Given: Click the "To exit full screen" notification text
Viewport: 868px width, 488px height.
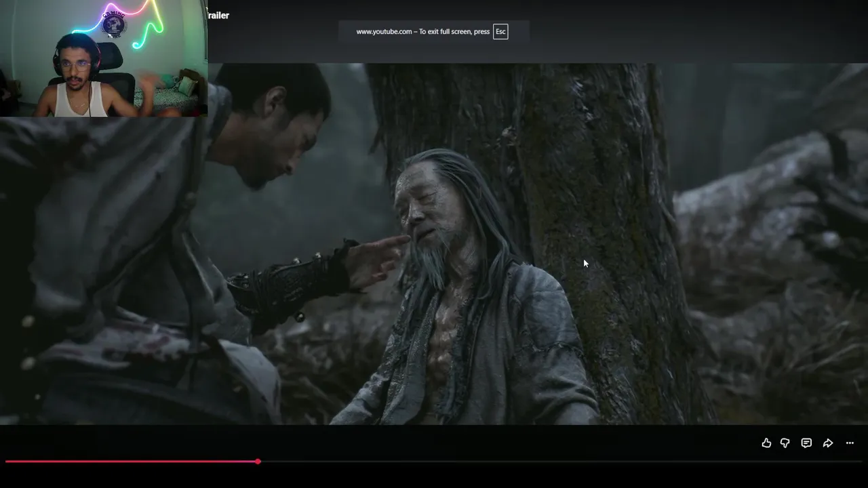Looking at the screenshot, I should coord(423,32).
